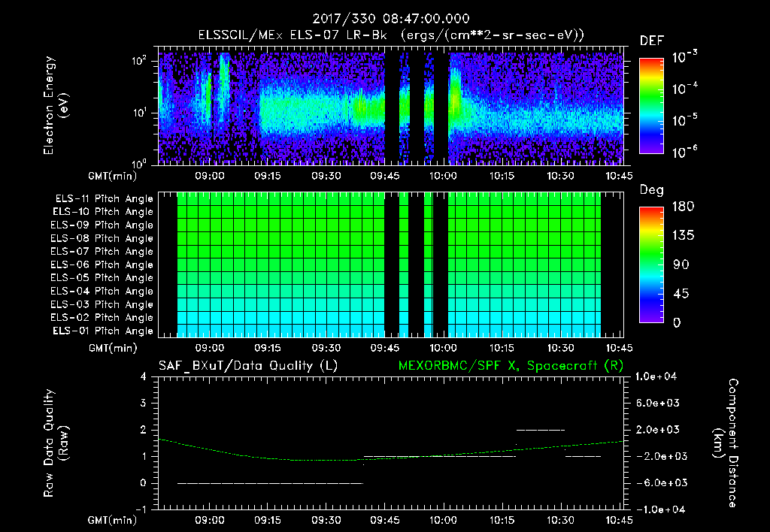Click the 4 tick on the Raw Data Quality axis

(143, 376)
